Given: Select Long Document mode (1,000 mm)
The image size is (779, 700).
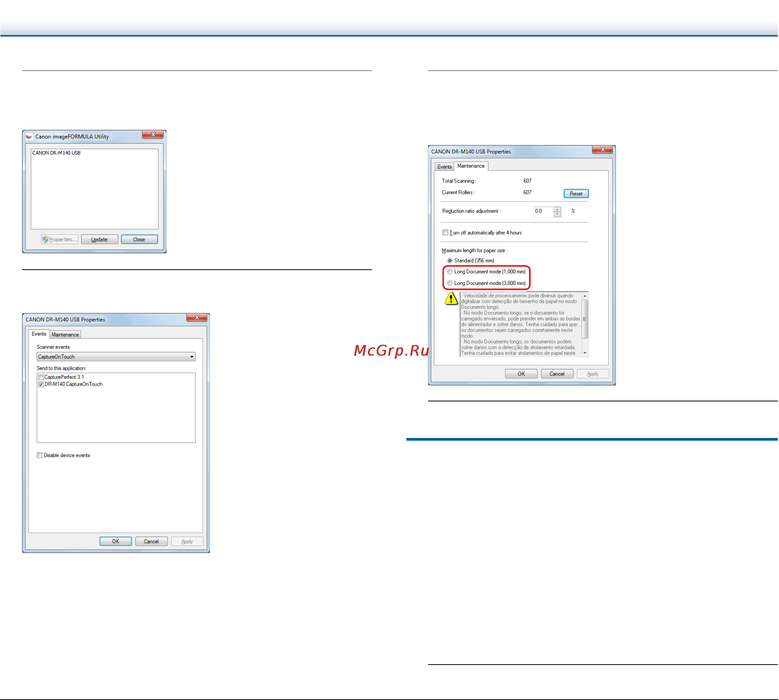Looking at the screenshot, I should [x=450, y=272].
